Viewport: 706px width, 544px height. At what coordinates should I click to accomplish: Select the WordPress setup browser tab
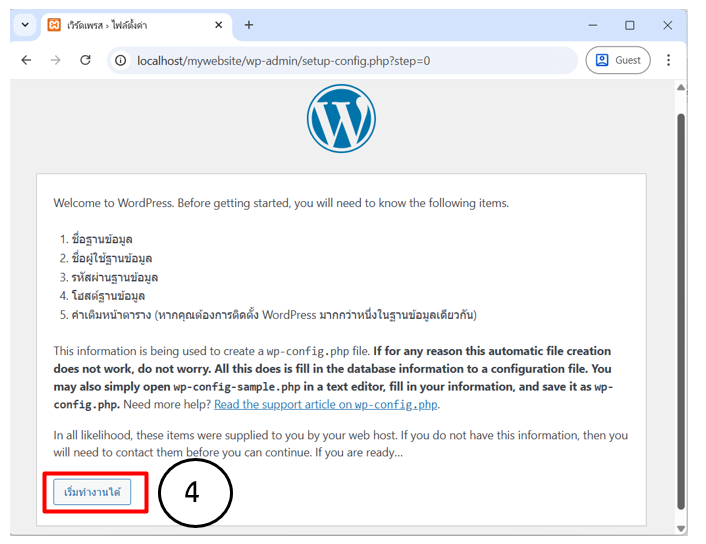pyautogui.click(x=130, y=25)
